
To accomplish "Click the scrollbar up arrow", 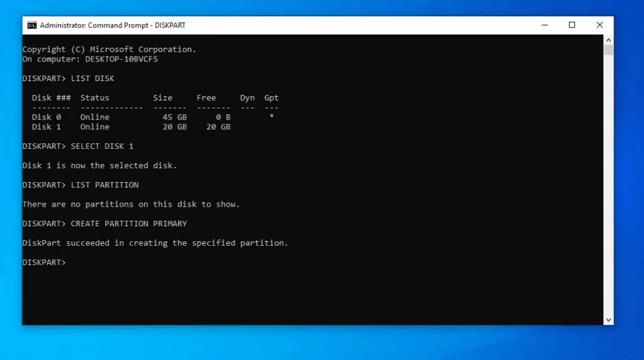I will coord(608,40).
